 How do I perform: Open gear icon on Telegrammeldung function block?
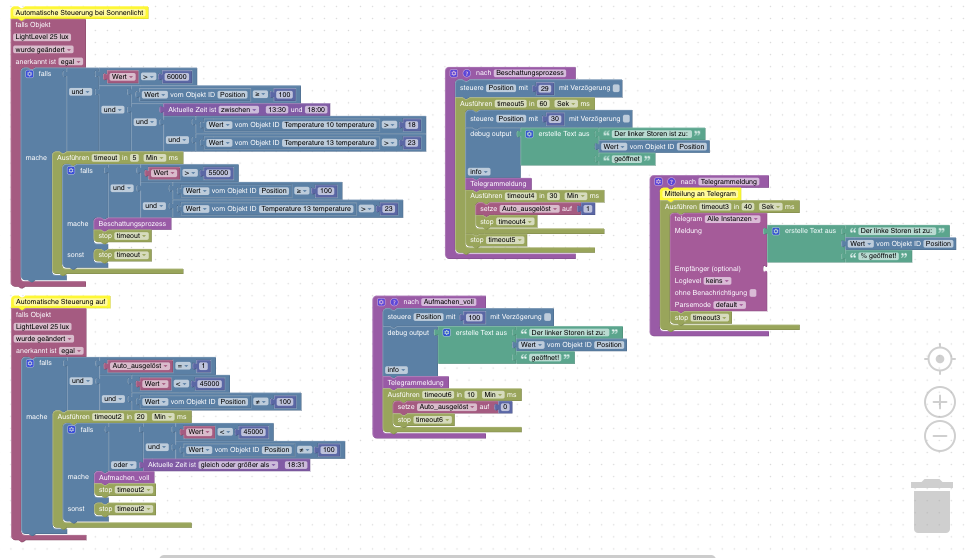pos(659,181)
